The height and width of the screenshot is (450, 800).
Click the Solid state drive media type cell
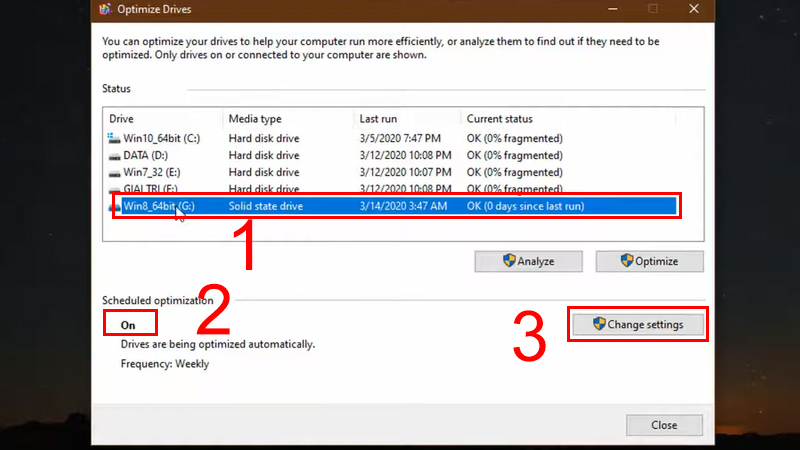[265, 206]
